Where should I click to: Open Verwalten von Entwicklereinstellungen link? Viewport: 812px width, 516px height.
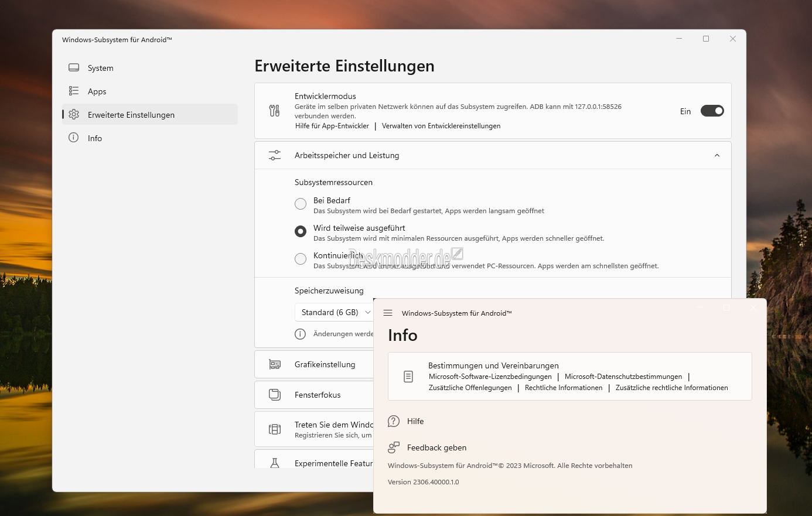[441, 126]
